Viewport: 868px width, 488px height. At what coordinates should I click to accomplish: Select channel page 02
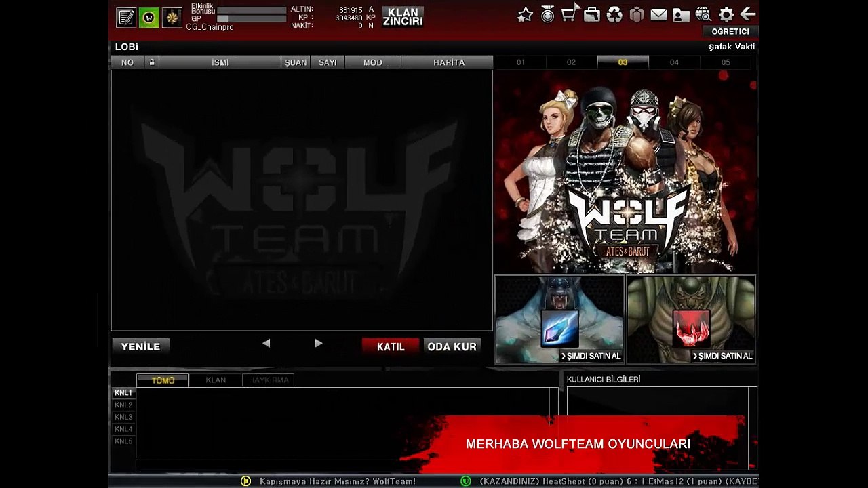coord(572,62)
